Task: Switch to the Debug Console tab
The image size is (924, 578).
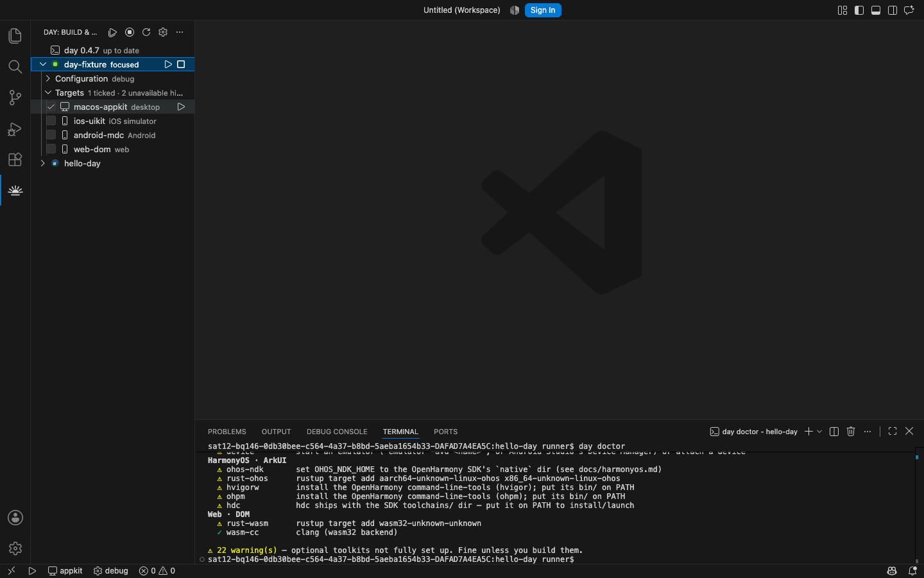Action: [337, 432]
